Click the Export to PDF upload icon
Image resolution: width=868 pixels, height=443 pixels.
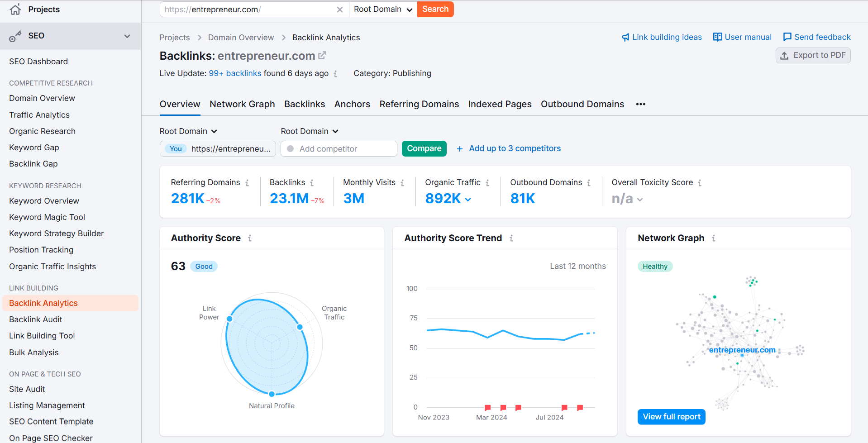coord(784,56)
